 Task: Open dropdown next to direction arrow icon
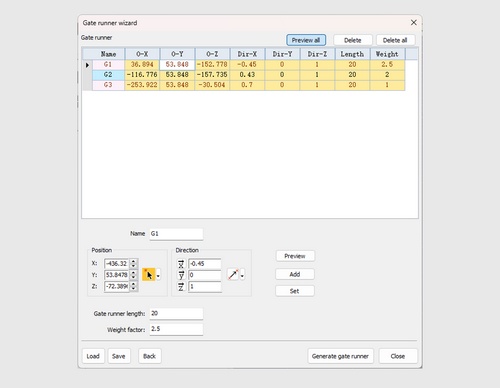[242, 275]
